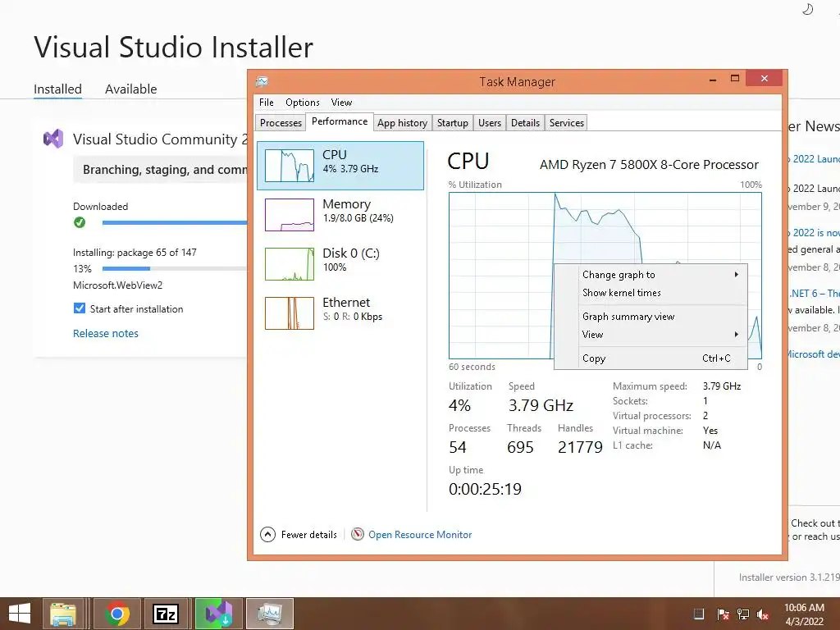Click the Installing 13% progress bar

[175, 268]
